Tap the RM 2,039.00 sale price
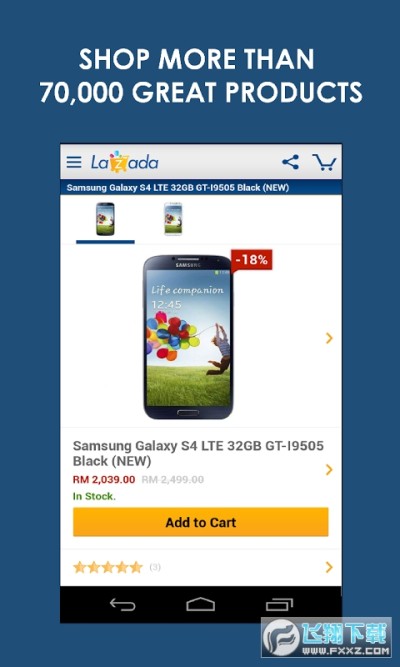 (x=104, y=479)
